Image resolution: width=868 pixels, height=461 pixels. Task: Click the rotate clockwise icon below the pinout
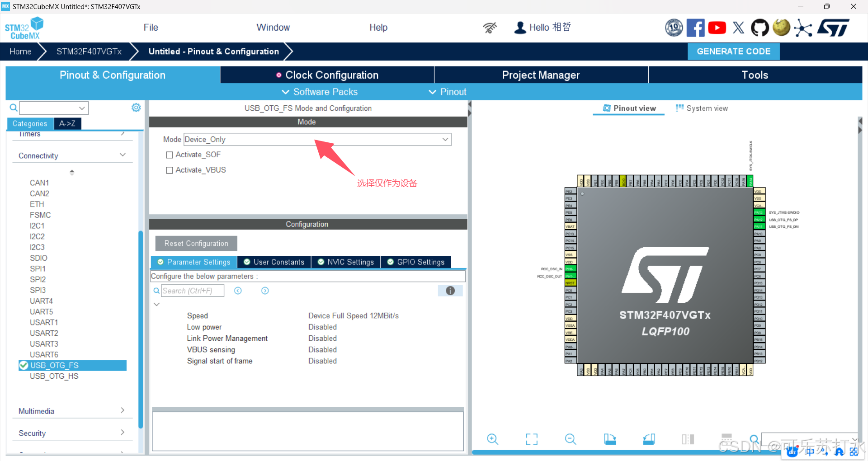(609, 439)
